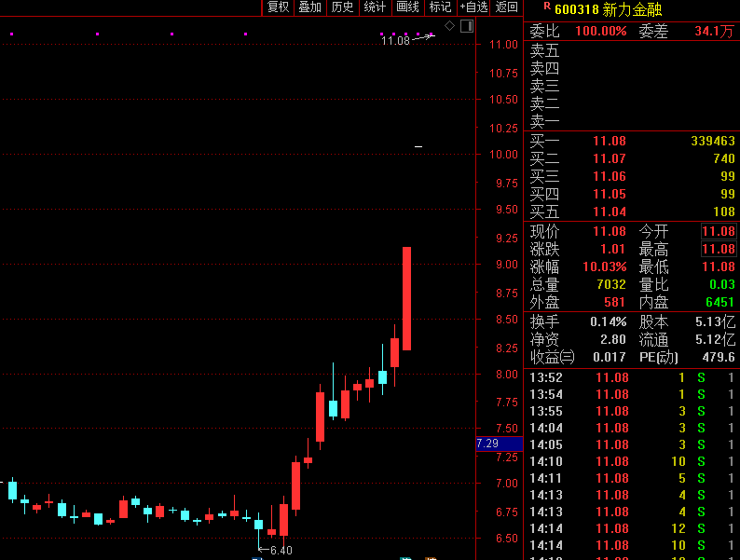The height and width of the screenshot is (560, 740).
Task: Click the 标记 mark button
Action: (440, 7)
